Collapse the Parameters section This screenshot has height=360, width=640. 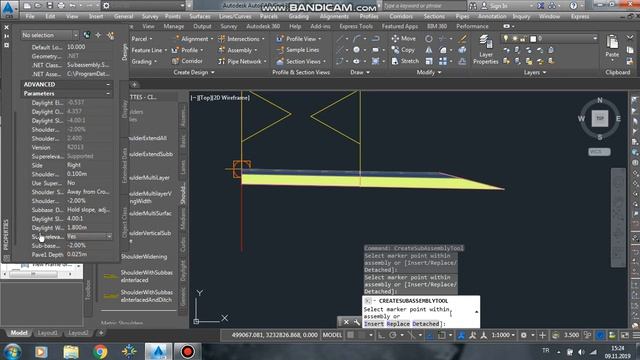pyautogui.click(x=108, y=93)
